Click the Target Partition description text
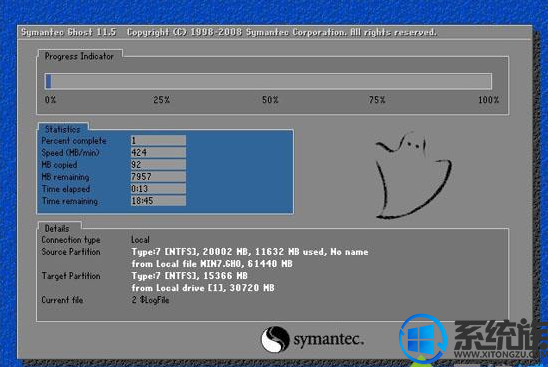This screenshot has width=548, height=367. [203, 282]
